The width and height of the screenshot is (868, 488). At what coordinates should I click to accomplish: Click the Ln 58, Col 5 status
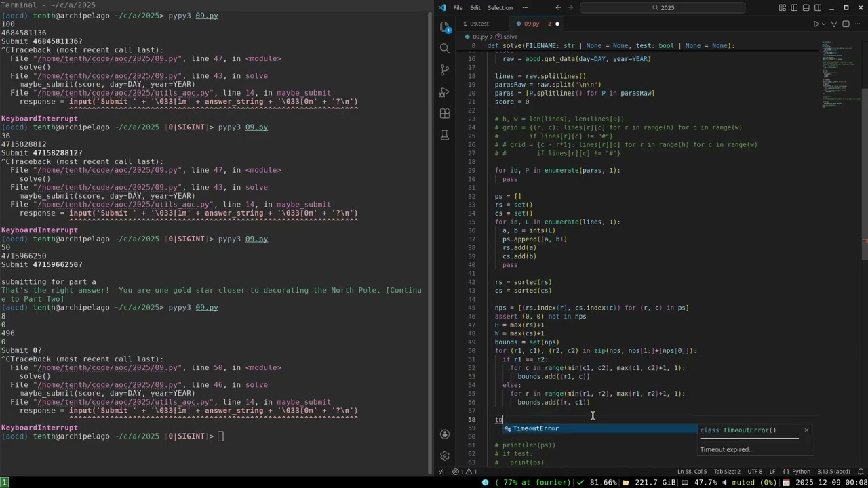click(x=692, y=472)
